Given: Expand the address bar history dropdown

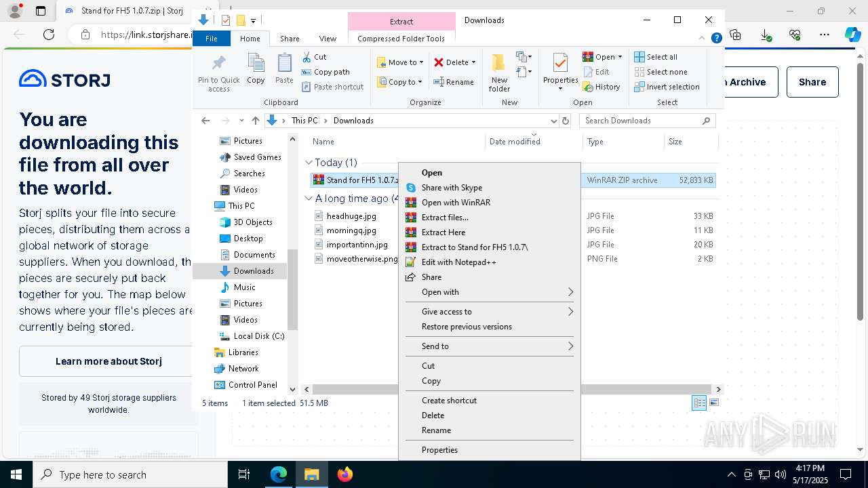Looking at the screenshot, I should tap(553, 121).
